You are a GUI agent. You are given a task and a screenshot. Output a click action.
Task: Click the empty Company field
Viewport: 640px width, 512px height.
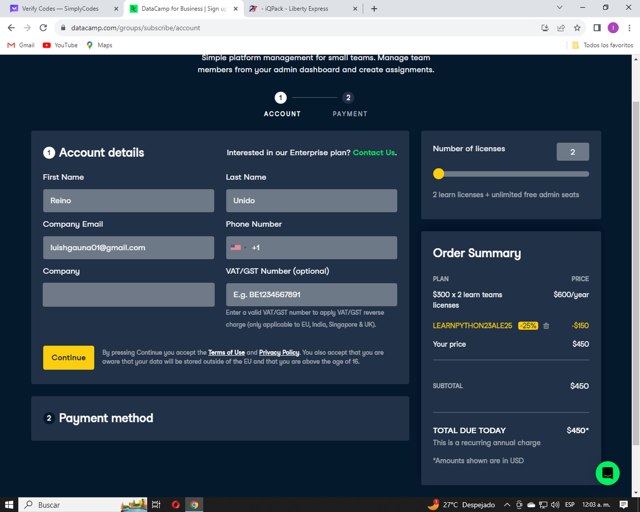point(128,294)
